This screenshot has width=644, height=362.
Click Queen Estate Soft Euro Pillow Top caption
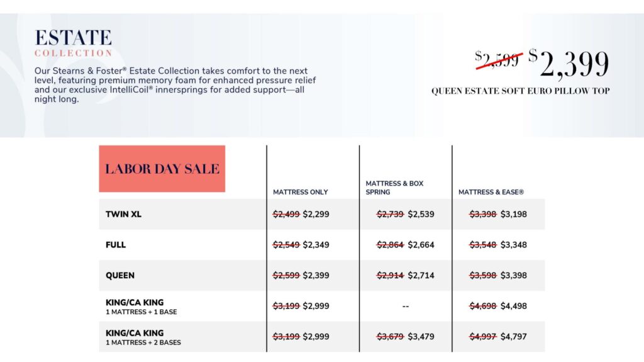point(520,91)
